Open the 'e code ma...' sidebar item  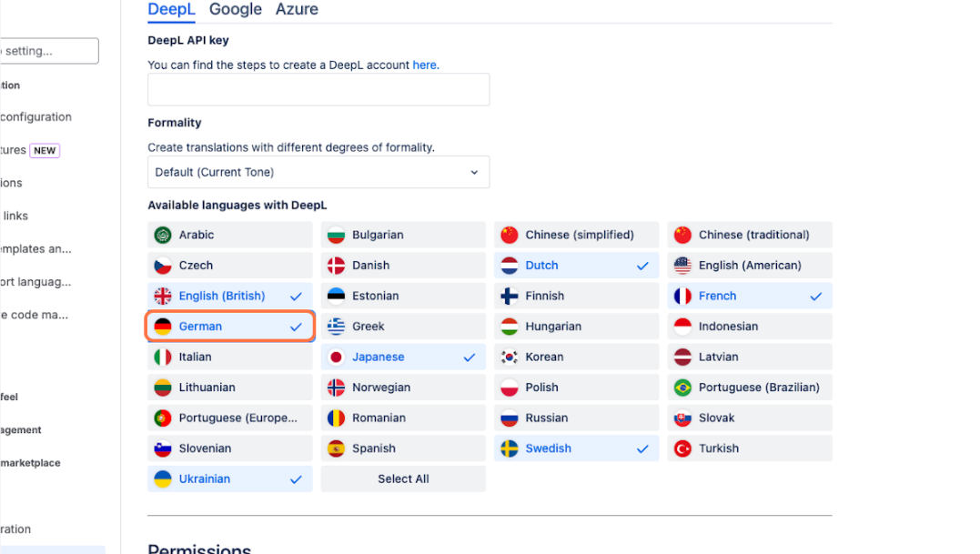pos(35,315)
